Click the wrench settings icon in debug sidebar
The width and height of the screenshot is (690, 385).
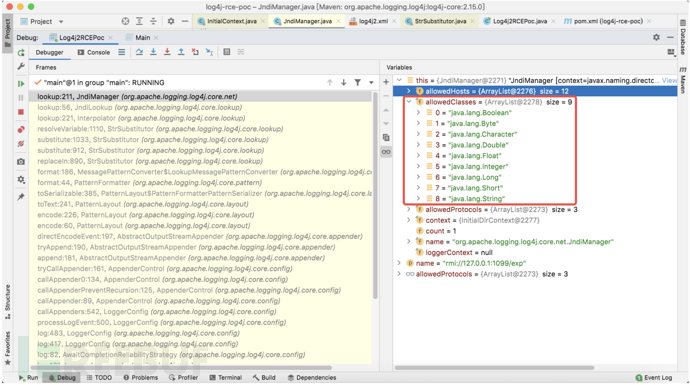click(21, 66)
